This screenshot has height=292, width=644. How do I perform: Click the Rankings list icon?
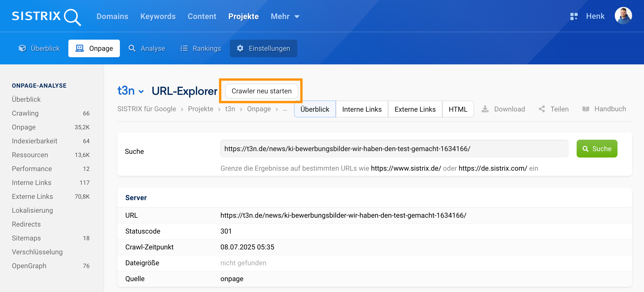pos(184,48)
